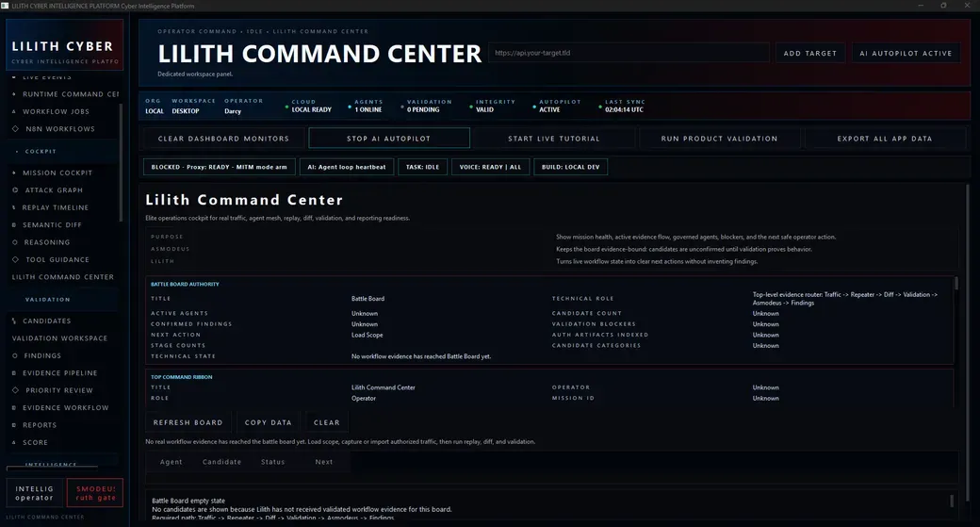Click the Voice: Ready | All chip
Viewport: 980px width, 527px height.
pos(490,167)
